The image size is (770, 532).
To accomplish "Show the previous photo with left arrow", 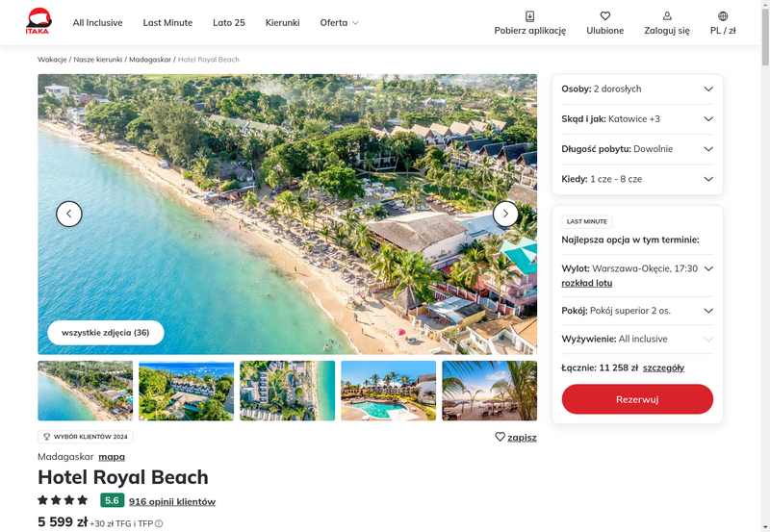I will point(68,214).
